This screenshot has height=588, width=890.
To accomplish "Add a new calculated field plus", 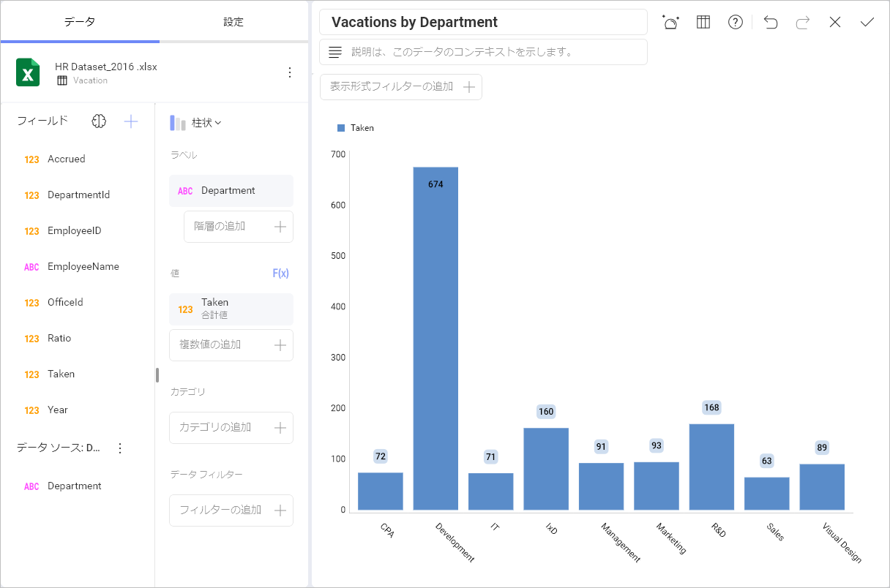I will coord(131,121).
